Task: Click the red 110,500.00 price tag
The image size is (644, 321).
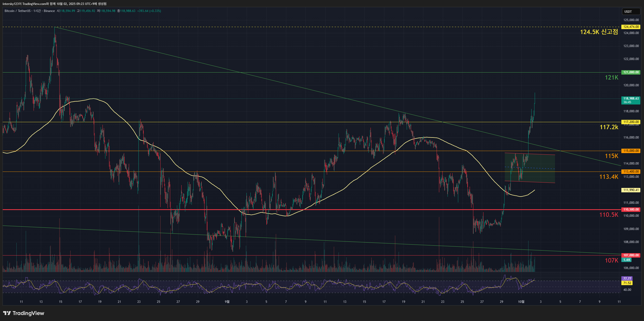Action: [631, 209]
